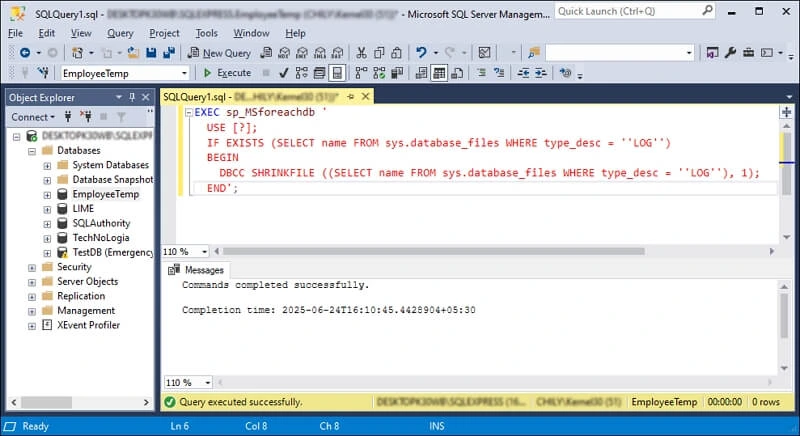
Task: Click the Change Connection icon
Action: tap(43, 73)
